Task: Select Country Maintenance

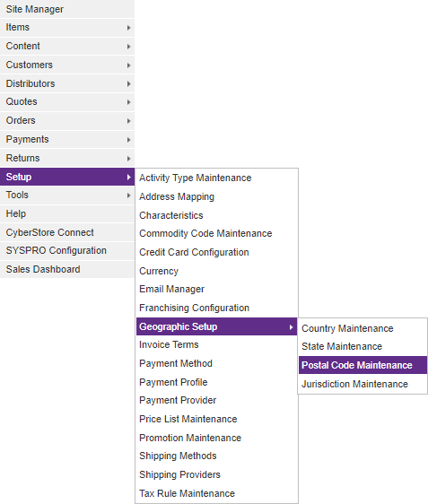Action: click(362, 328)
